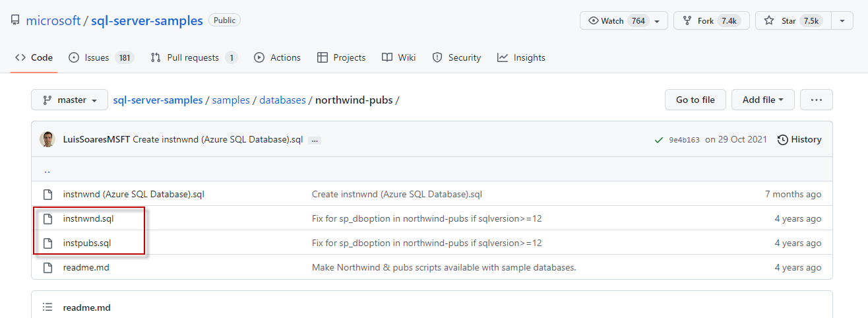868x318 pixels.
Task: Open the master branch selector dropdown
Action: pos(70,100)
